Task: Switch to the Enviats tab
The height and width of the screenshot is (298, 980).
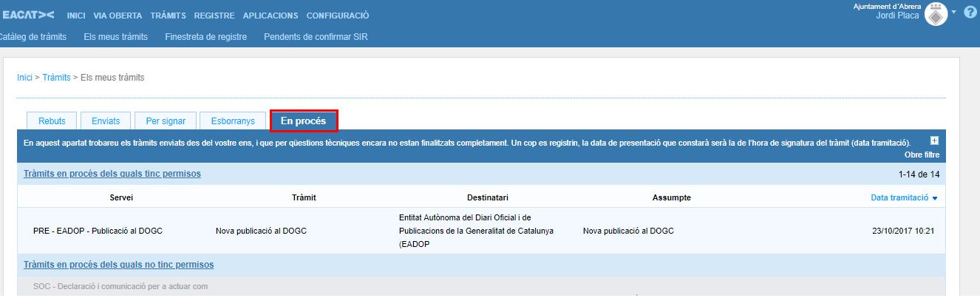Action: (x=106, y=121)
